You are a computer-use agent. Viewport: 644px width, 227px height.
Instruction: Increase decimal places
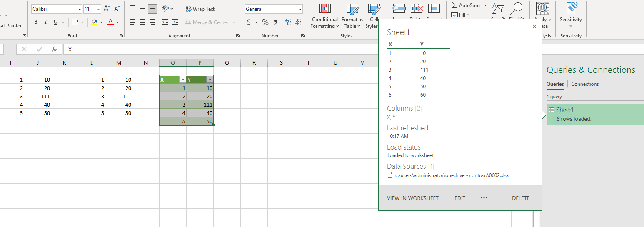tap(288, 22)
